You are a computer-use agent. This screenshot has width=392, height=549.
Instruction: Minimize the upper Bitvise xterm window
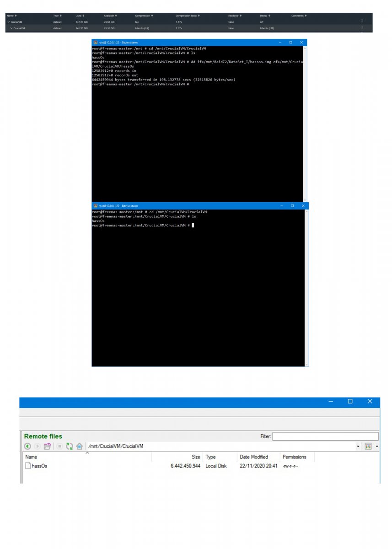pyautogui.click(x=280, y=42)
